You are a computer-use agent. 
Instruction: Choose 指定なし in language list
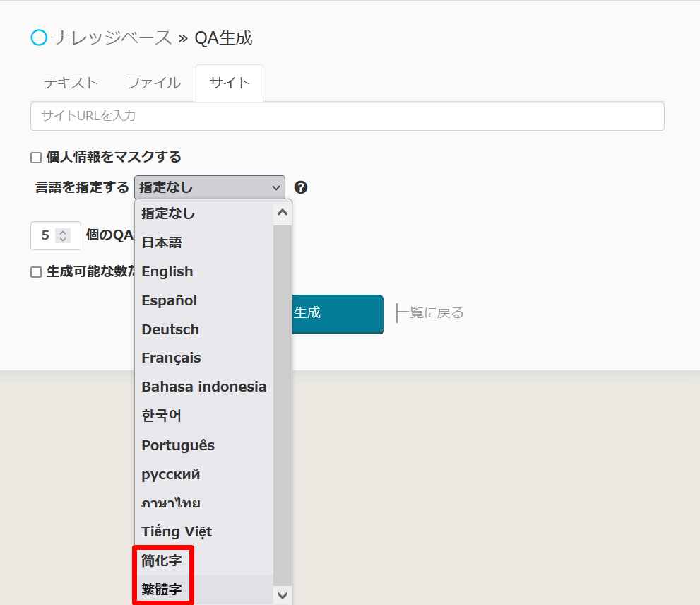pyautogui.click(x=204, y=213)
